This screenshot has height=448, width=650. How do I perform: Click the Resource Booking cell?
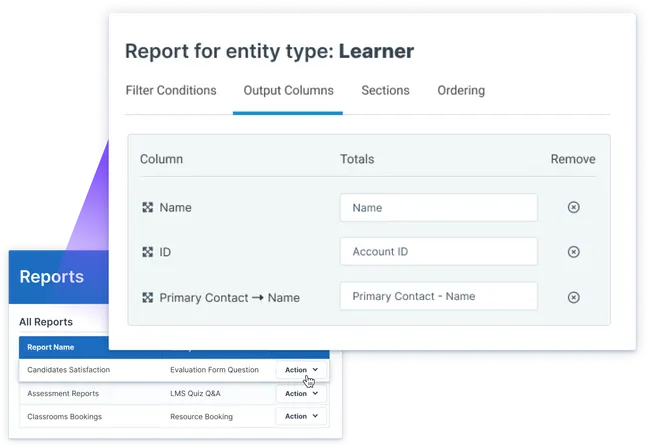pos(201,417)
